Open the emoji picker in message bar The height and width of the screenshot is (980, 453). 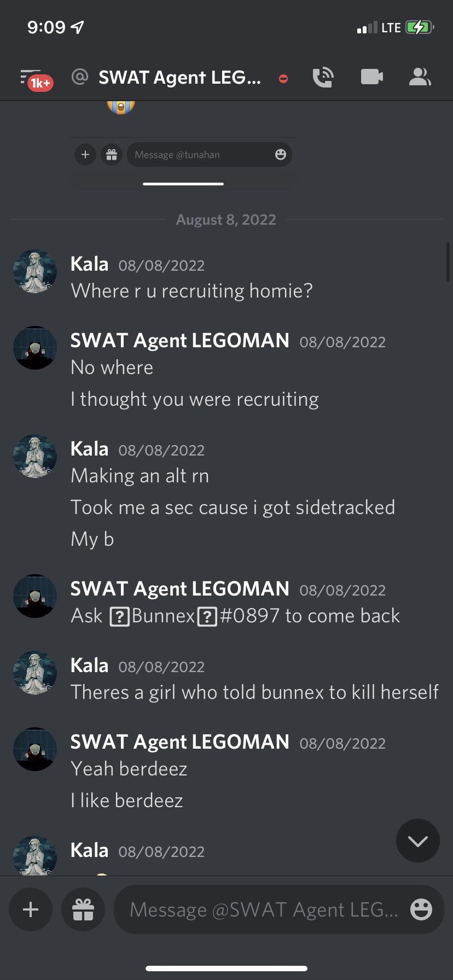pyautogui.click(x=421, y=909)
